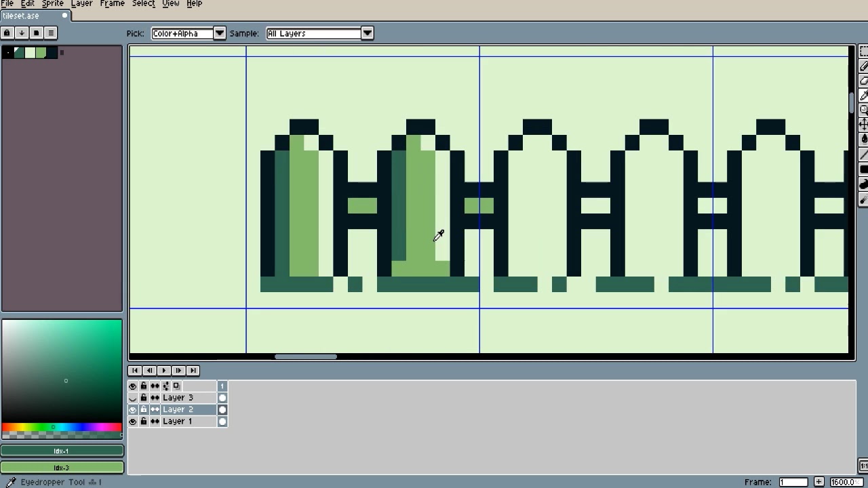Go to last frame button

click(193, 370)
